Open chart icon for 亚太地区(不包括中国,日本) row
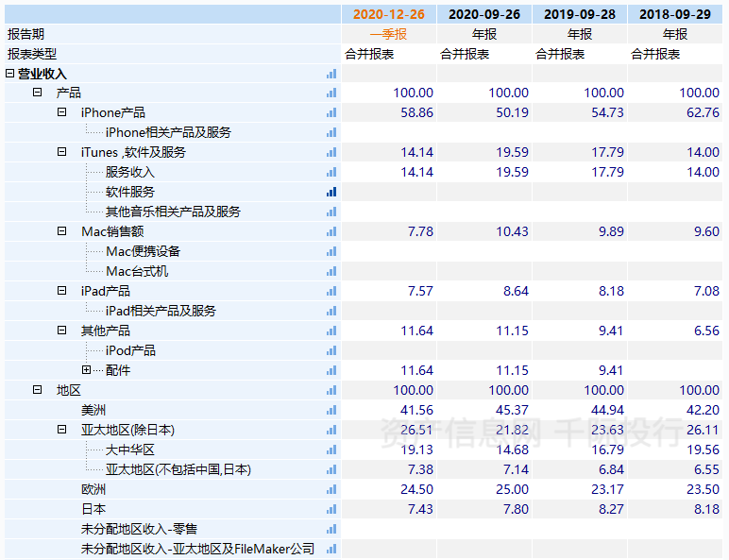The width and height of the screenshot is (729, 560). coord(331,469)
